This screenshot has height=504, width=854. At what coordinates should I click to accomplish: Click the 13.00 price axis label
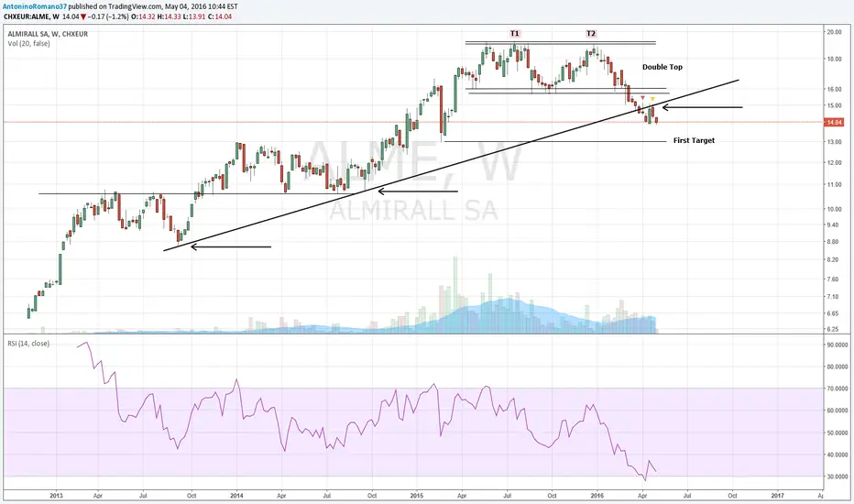coord(834,142)
